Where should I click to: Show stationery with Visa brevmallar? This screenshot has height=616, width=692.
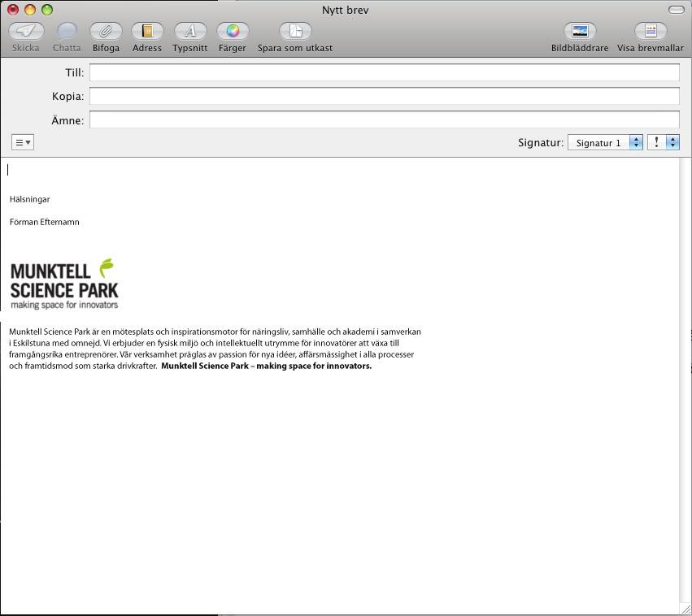(x=651, y=31)
